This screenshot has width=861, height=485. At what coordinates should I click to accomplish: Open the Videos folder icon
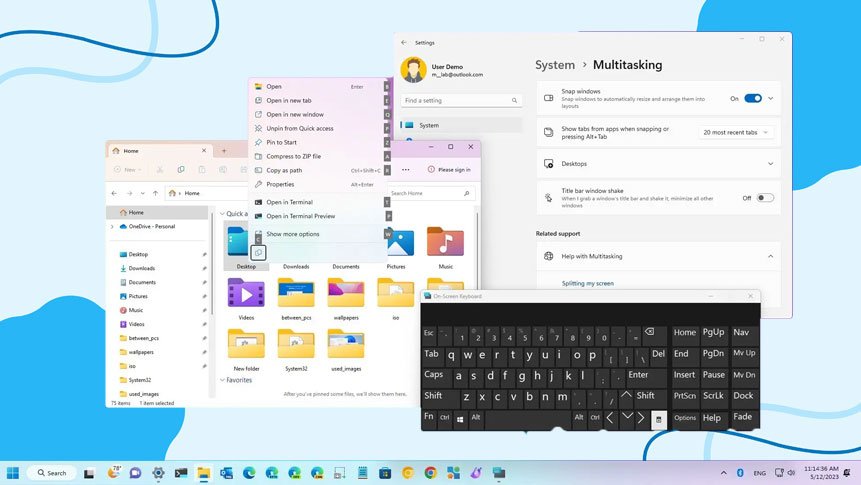click(245, 292)
